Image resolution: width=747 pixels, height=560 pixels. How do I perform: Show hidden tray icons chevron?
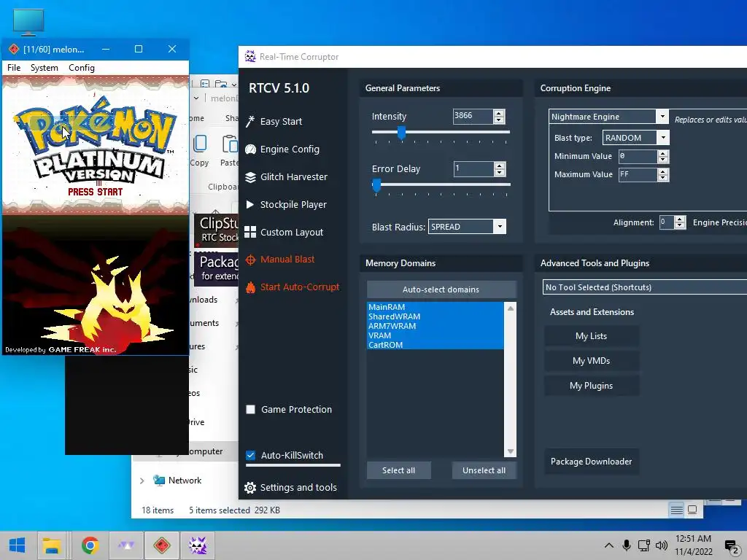click(x=609, y=545)
